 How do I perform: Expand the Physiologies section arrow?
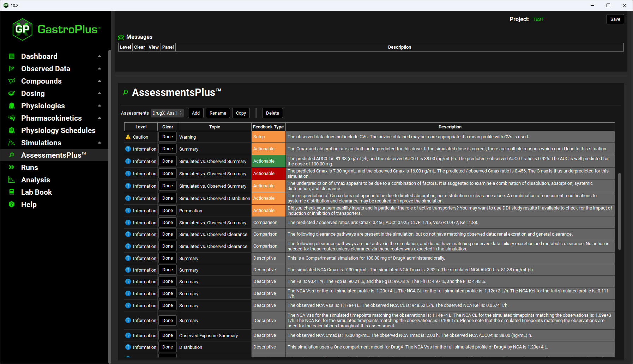(x=100, y=106)
